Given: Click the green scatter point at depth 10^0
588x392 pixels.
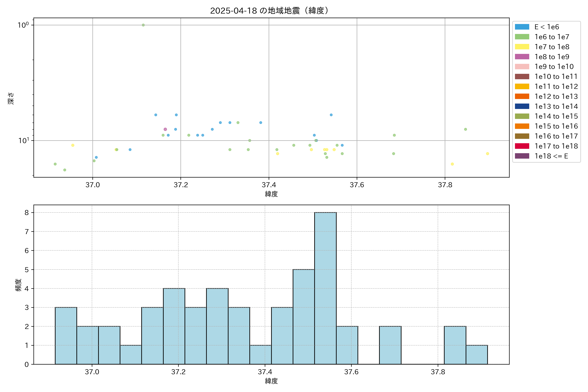Looking at the screenshot, I should 143,25.
